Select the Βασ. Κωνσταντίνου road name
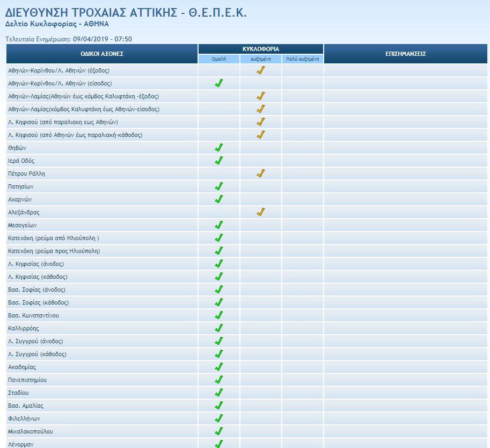Viewport: 490px width, 448px height. point(34,315)
